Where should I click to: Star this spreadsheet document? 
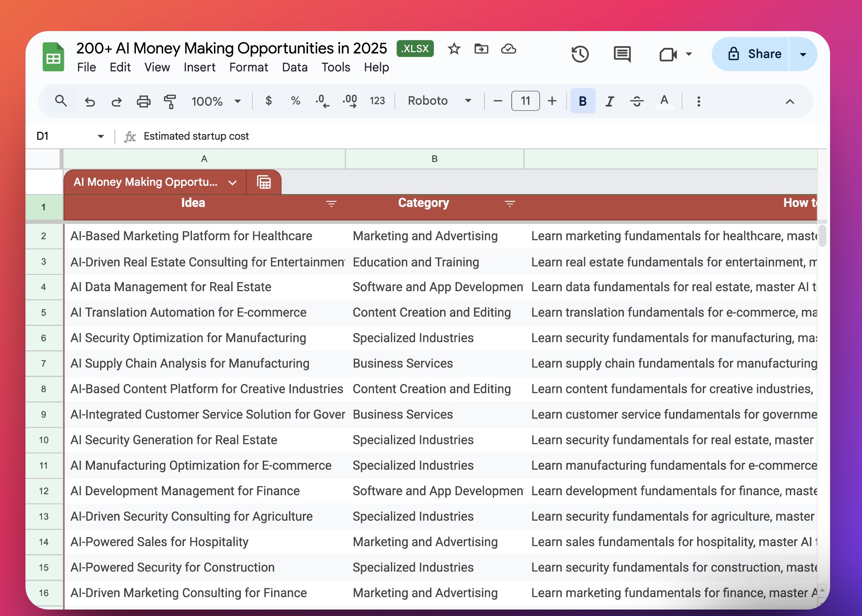[x=454, y=49]
